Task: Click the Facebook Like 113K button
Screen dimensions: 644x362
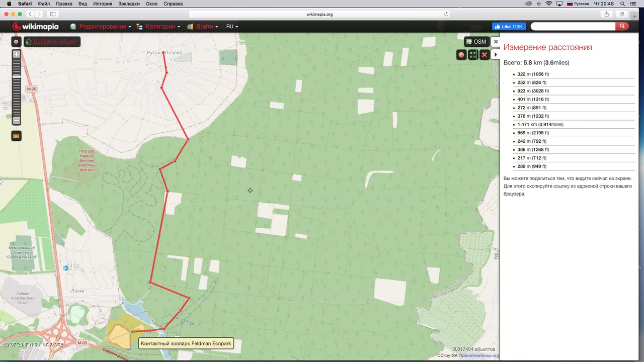Action: point(509,27)
